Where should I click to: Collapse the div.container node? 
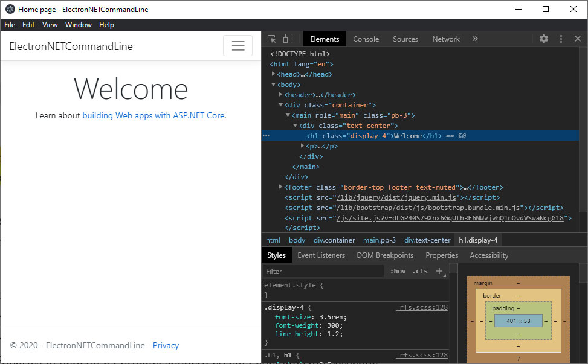[x=280, y=105]
